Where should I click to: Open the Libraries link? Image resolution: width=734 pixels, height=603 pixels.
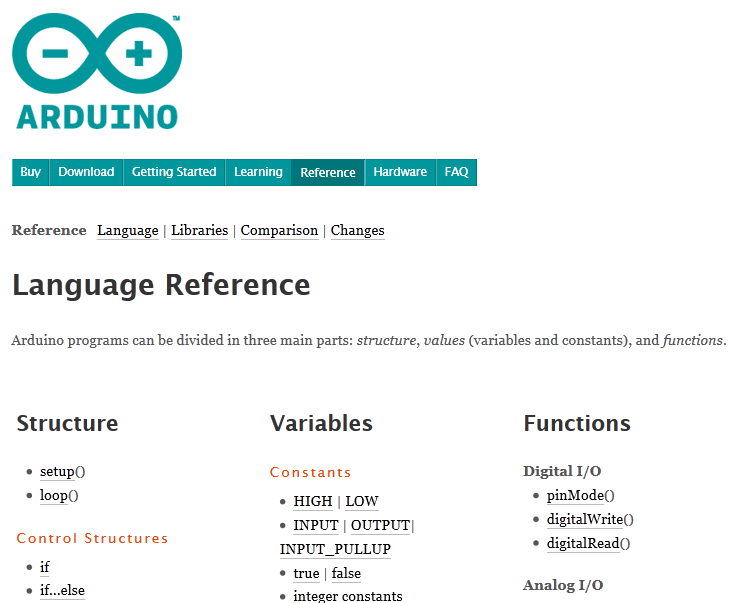click(199, 230)
